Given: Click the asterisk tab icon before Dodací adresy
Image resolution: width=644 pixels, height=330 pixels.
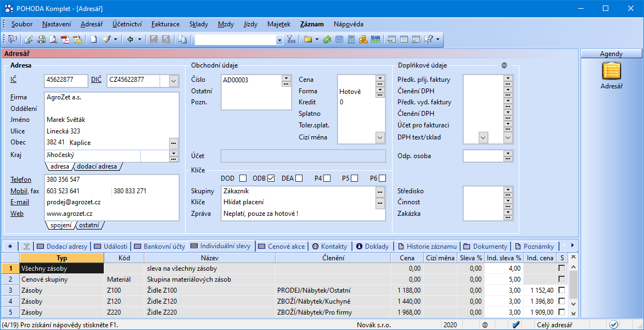Looking at the screenshot, I should click(10, 247).
